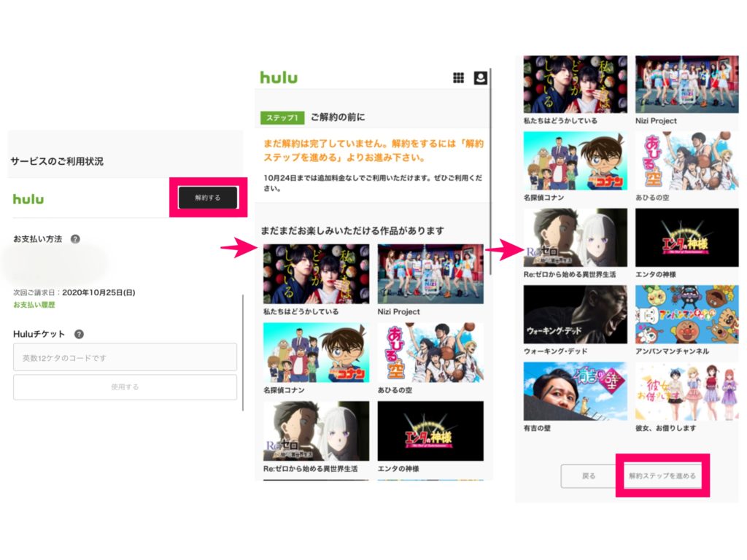
Task: Click the 使用する ticket button
Action: 125,387
